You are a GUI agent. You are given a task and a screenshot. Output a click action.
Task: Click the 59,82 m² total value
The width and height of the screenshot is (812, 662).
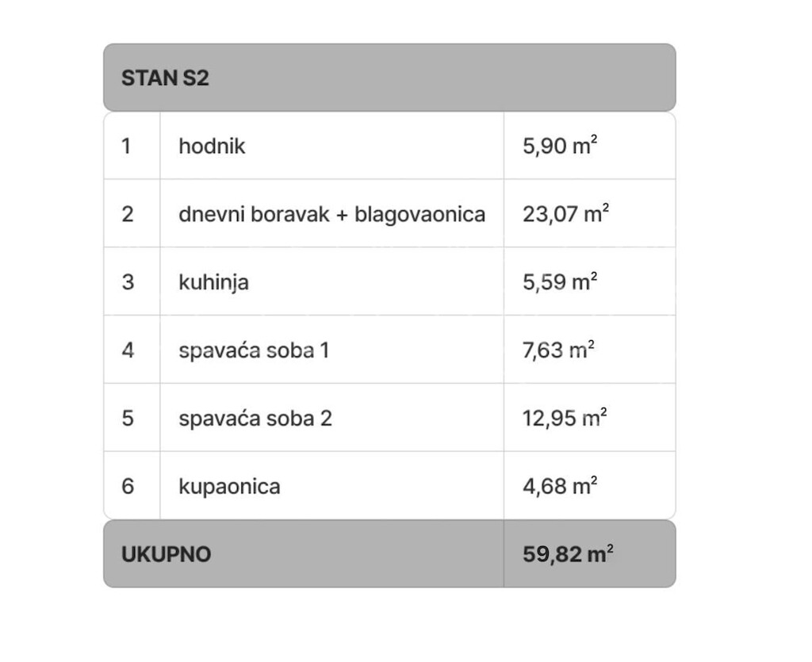click(x=568, y=554)
